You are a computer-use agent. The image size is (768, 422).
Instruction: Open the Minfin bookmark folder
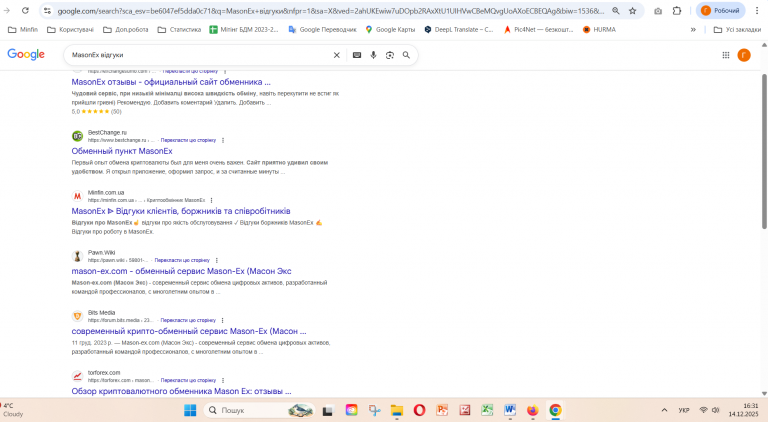(23, 29)
